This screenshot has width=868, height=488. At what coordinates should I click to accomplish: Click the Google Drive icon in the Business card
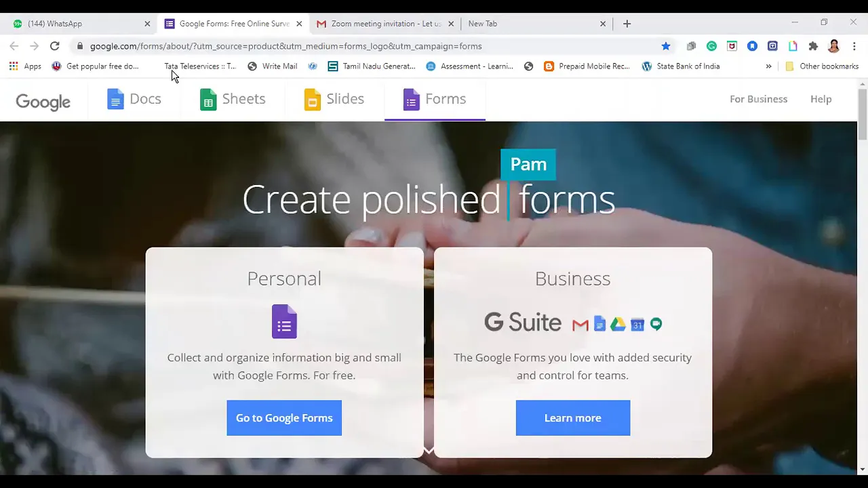(x=618, y=324)
